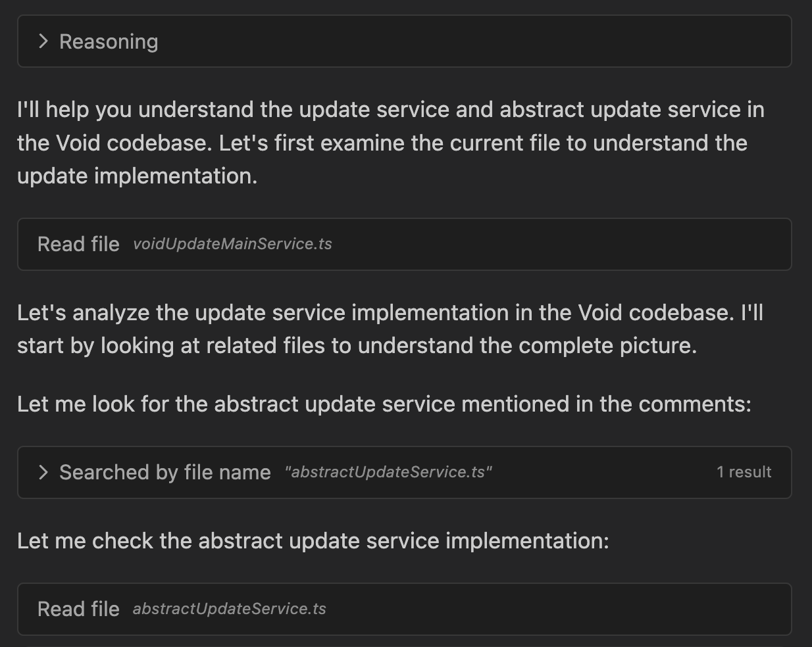Expand the Reasoning section chevron

(43, 41)
